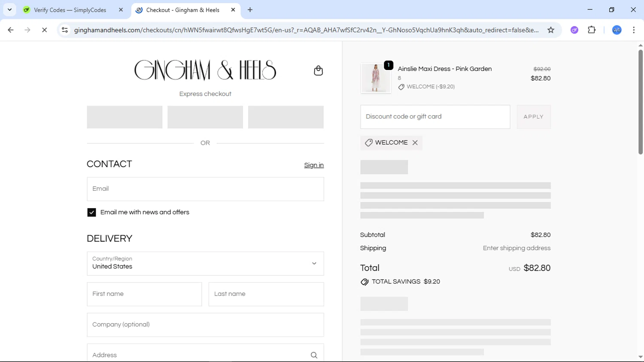Screen dimensions: 644x362
Task: Click the item quantity badge showing 1
Action: coord(389,65)
